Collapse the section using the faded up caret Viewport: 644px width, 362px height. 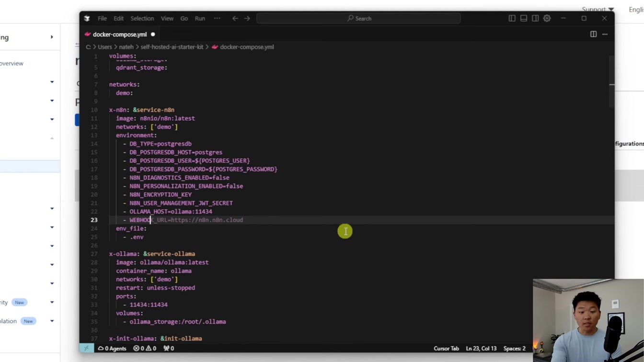coord(52,138)
